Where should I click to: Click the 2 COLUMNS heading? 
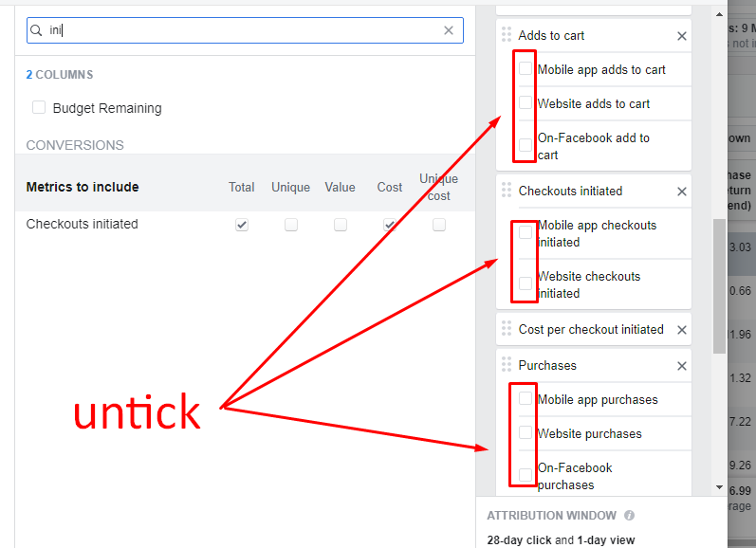[60, 75]
